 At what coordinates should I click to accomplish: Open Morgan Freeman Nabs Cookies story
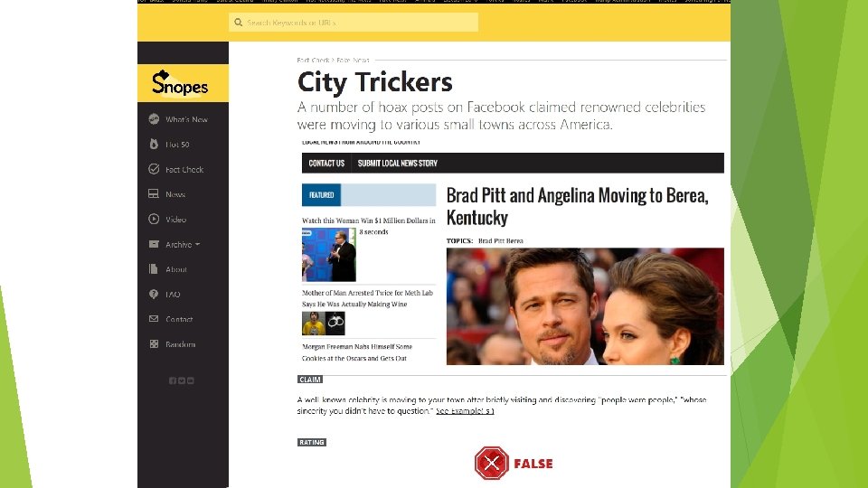(x=357, y=352)
